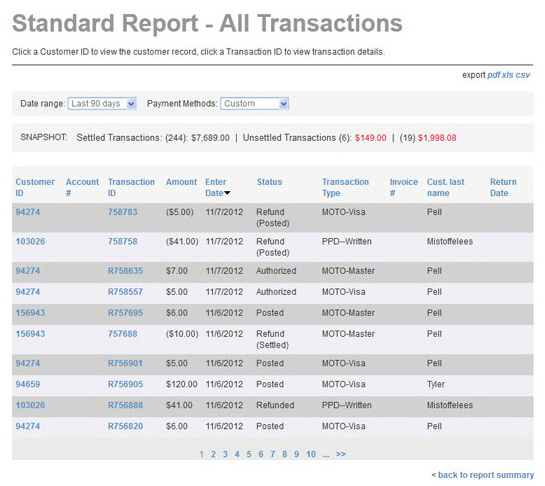Open transaction R758557 details

click(x=125, y=292)
